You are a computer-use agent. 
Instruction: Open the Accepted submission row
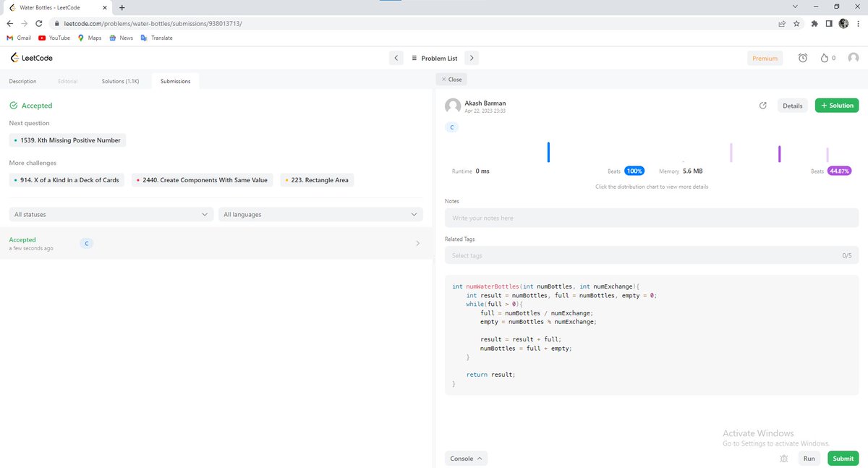[x=216, y=243]
